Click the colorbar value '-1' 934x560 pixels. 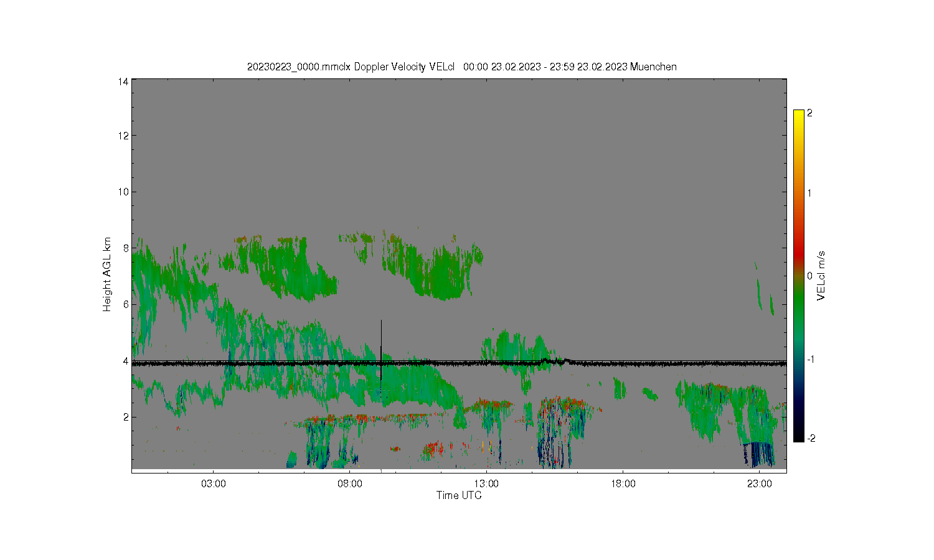tap(811, 360)
